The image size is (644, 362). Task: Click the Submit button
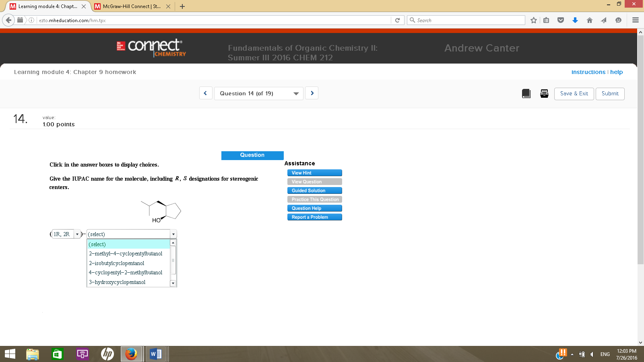(610, 93)
